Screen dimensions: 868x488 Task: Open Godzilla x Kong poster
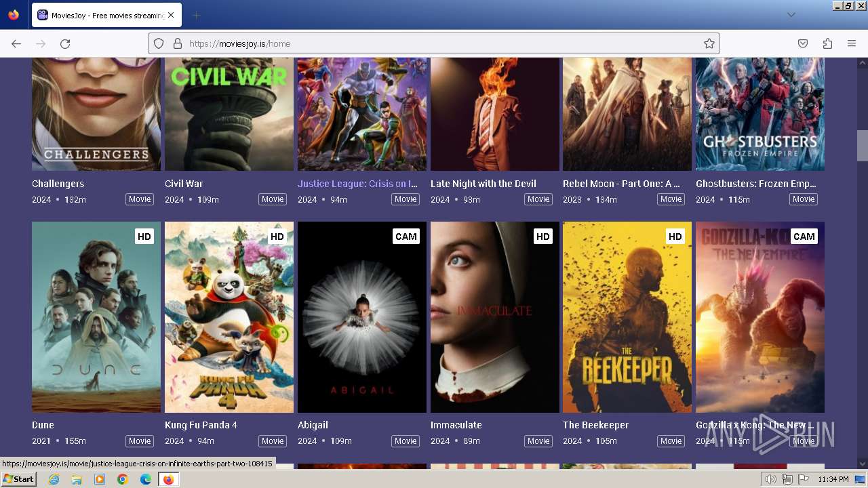coord(760,317)
